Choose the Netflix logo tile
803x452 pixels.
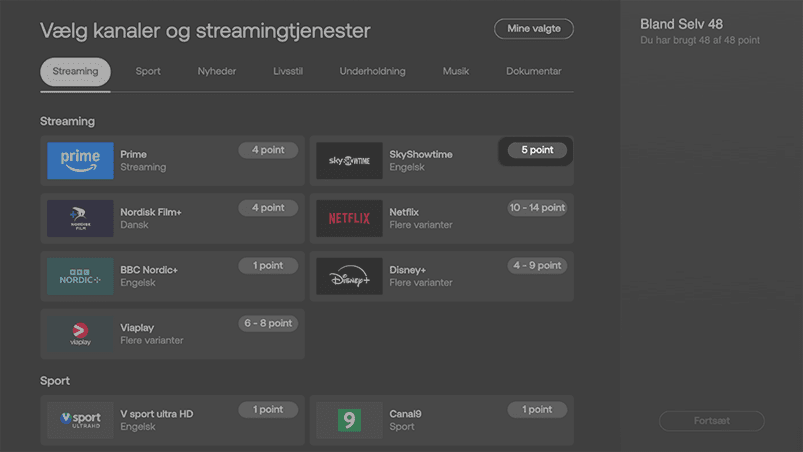[x=349, y=218]
